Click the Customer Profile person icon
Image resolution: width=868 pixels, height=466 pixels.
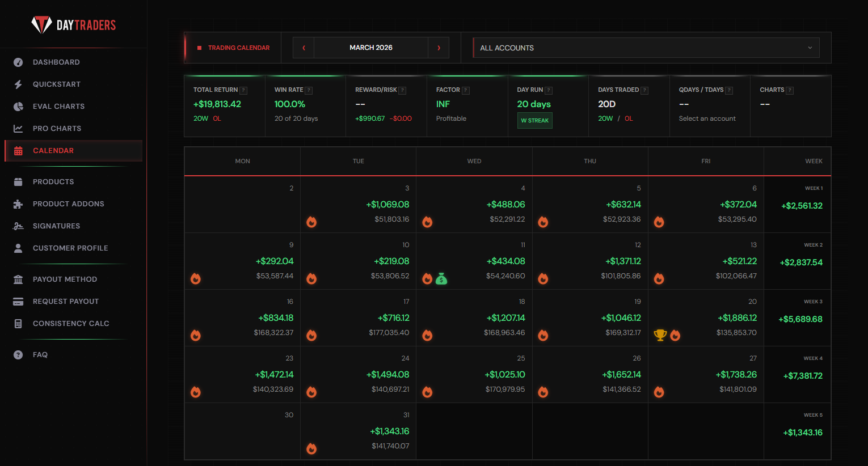(18, 248)
